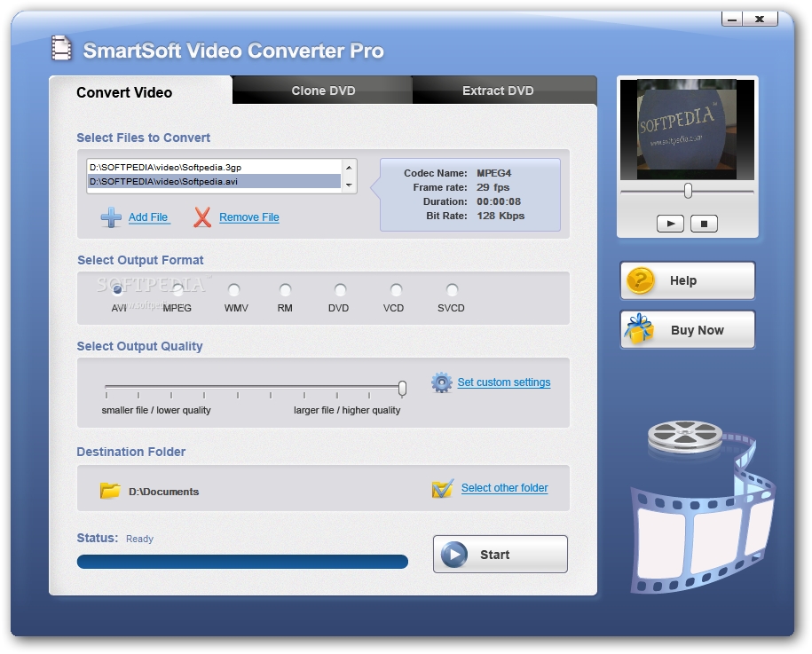
Task: Pick the VCD output format option
Action: [396, 289]
